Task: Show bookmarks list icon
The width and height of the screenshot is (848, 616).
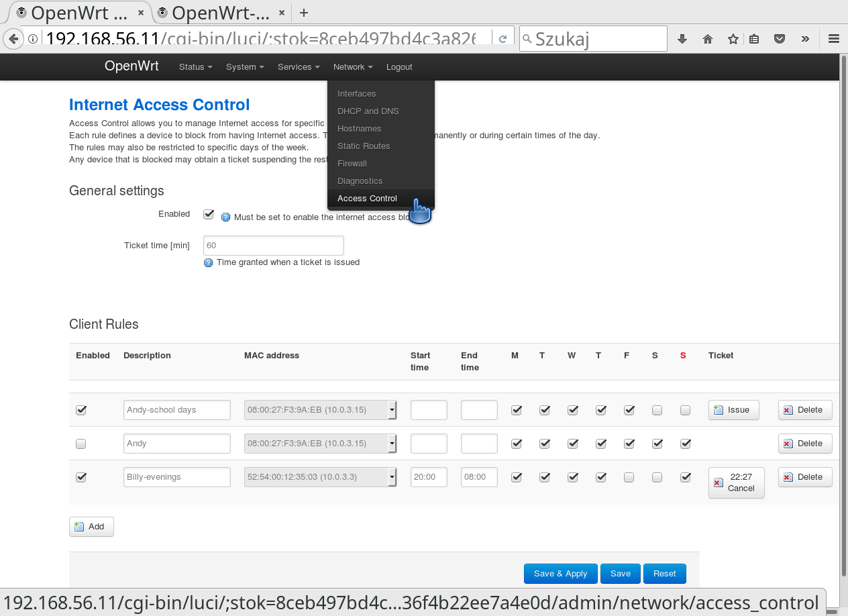Action: point(754,39)
